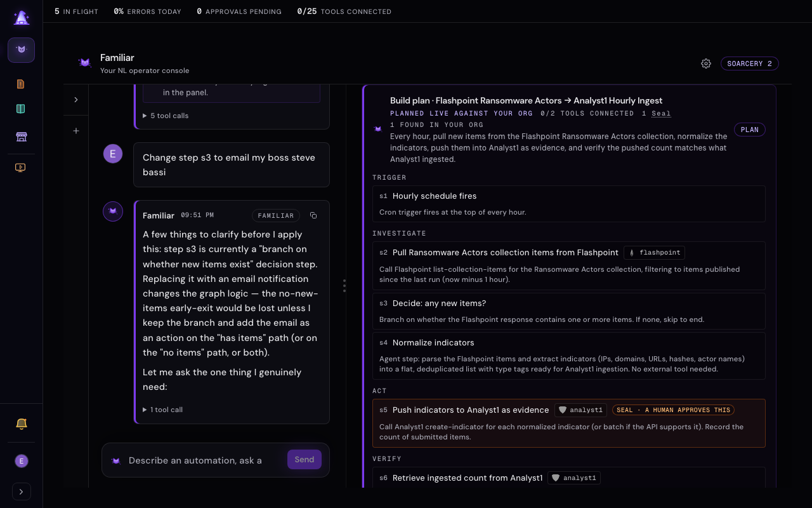This screenshot has width=812, height=508.
Task: Open the green book sidebar icon
Action: 20,109
